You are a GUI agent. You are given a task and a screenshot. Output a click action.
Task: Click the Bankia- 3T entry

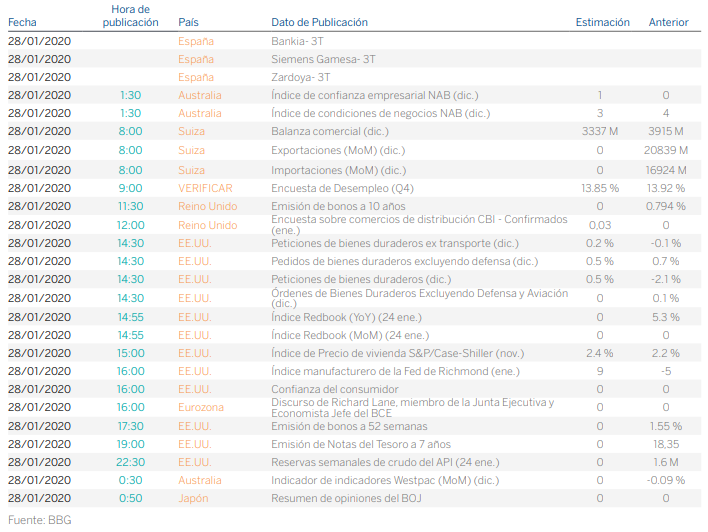(x=299, y=42)
